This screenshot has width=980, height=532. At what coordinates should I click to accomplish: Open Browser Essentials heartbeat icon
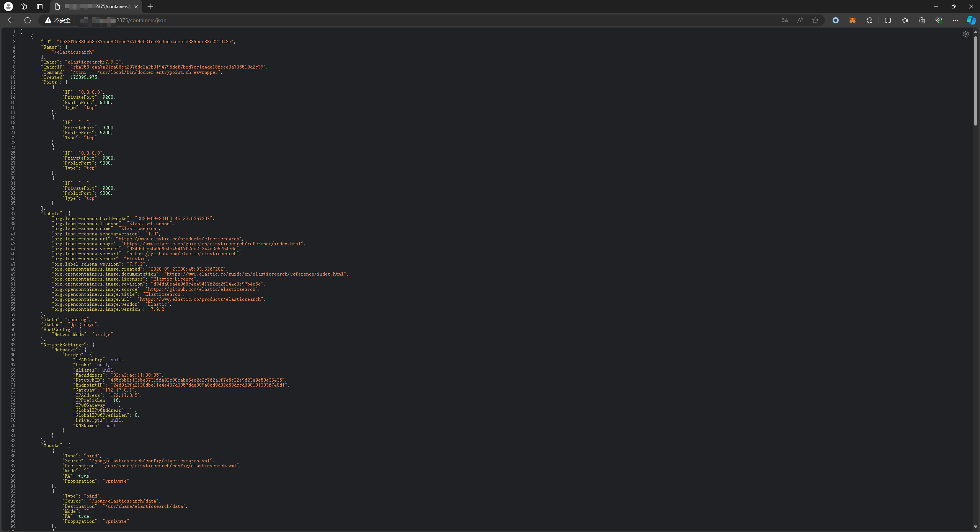[938, 20]
